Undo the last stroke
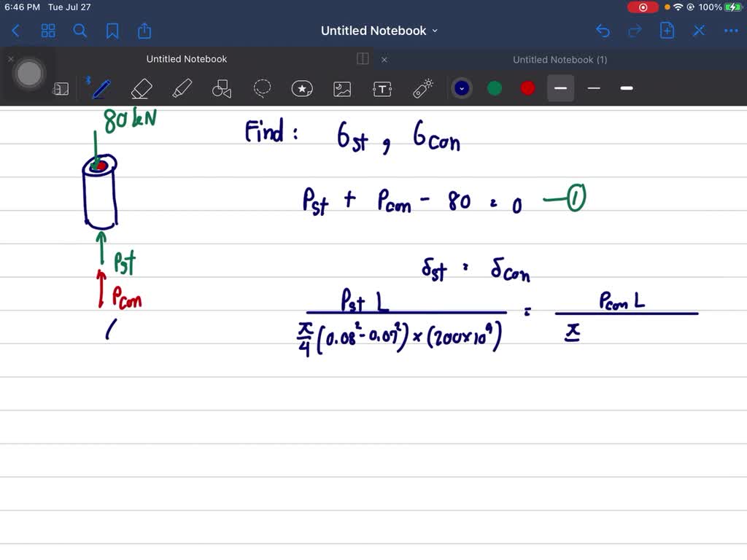Viewport: 747px width, 560px height. click(x=603, y=31)
